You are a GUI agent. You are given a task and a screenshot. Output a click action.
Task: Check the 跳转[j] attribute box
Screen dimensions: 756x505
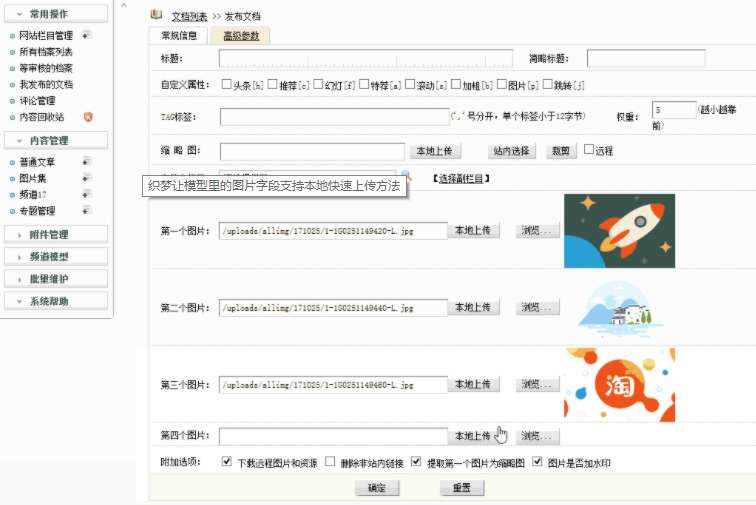coord(548,84)
